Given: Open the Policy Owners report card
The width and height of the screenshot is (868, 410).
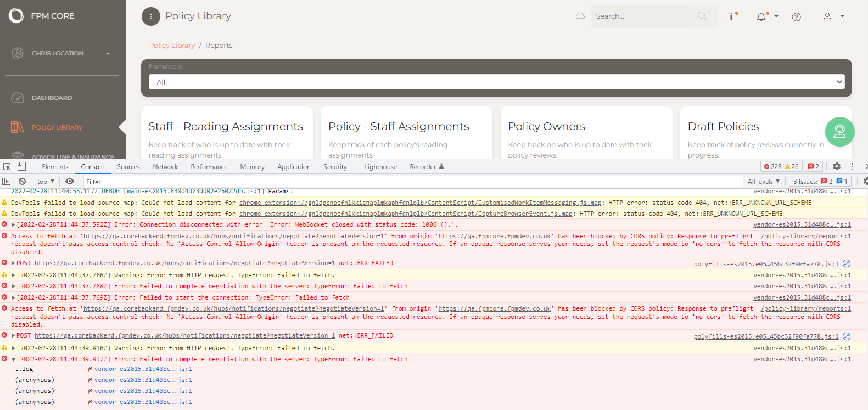Looking at the screenshot, I should click(586, 133).
